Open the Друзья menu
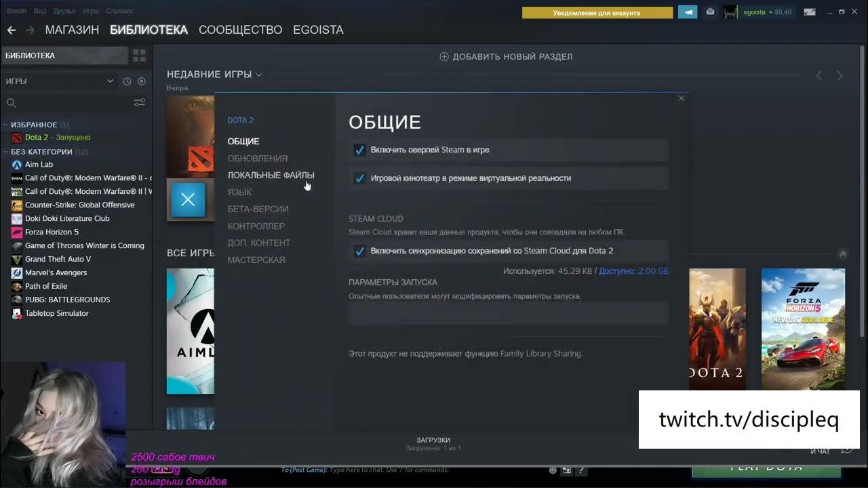This screenshot has width=868, height=488. [64, 11]
